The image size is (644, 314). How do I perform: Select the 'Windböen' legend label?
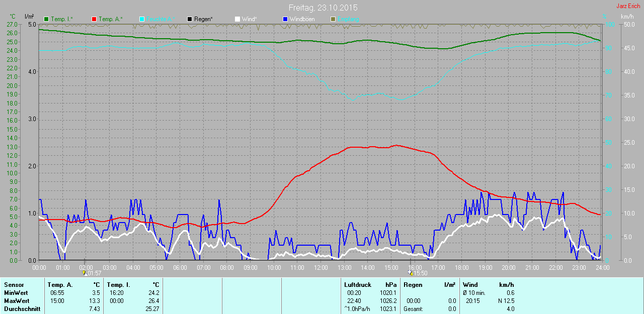[x=302, y=19]
